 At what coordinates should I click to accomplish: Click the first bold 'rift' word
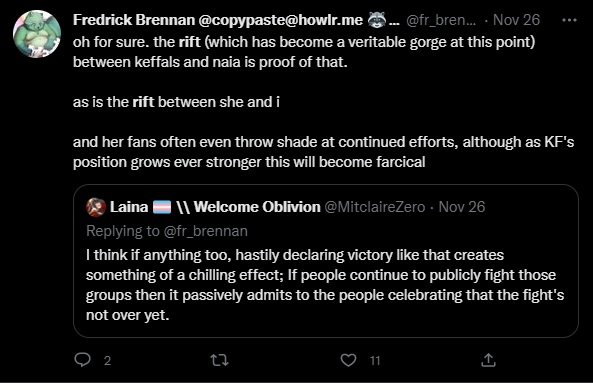pos(189,42)
